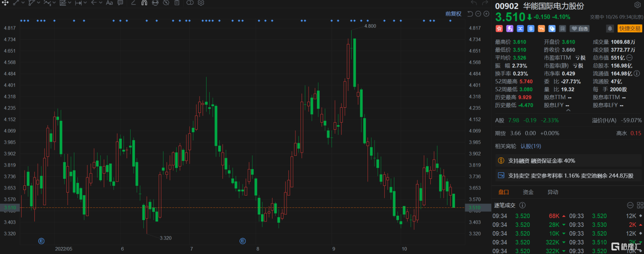Click stock title 00902 华能国际电力股份
This screenshot has width=644, height=254.
[540, 6]
